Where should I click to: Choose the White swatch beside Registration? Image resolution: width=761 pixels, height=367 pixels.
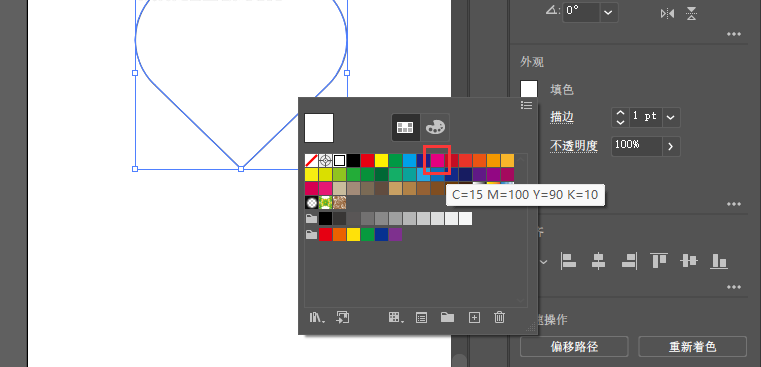(x=339, y=160)
